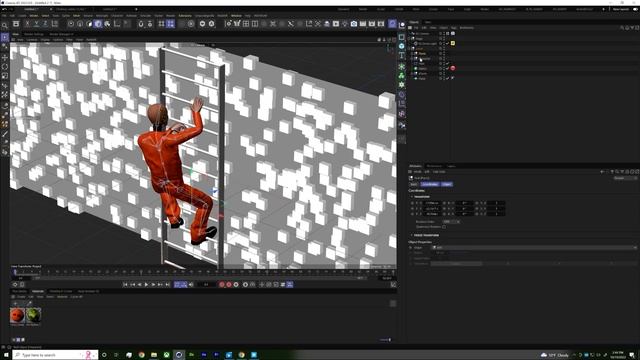Click the blue camera render icon

[x=354, y=24]
